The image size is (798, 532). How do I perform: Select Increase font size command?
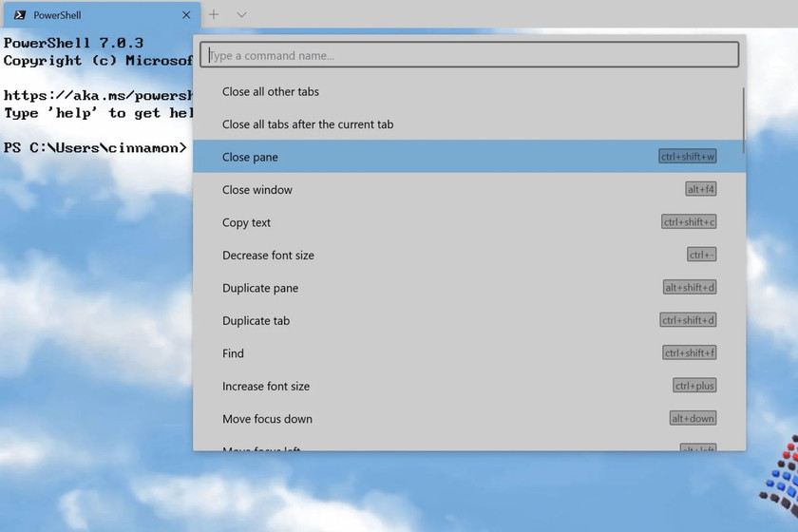(469, 386)
